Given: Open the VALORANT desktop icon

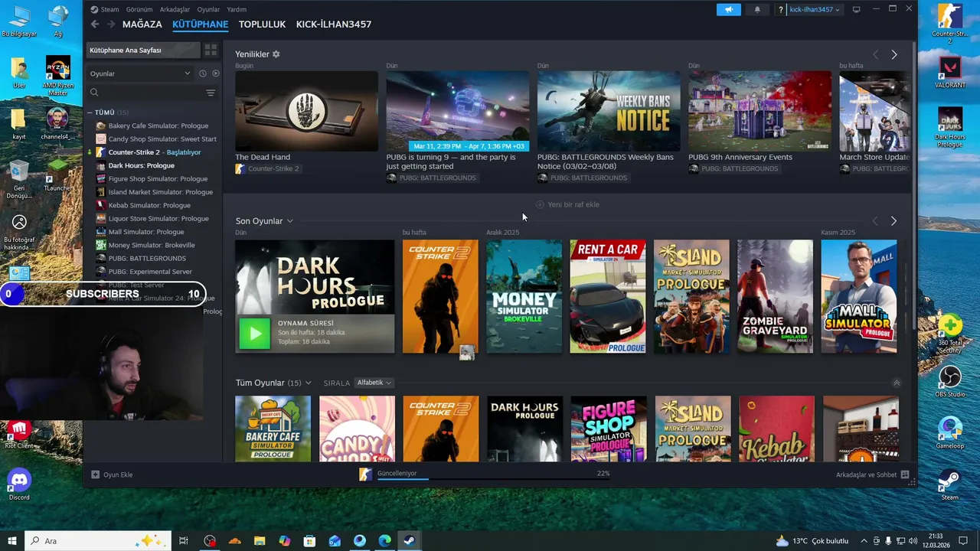Looking at the screenshot, I should (x=950, y=73).
